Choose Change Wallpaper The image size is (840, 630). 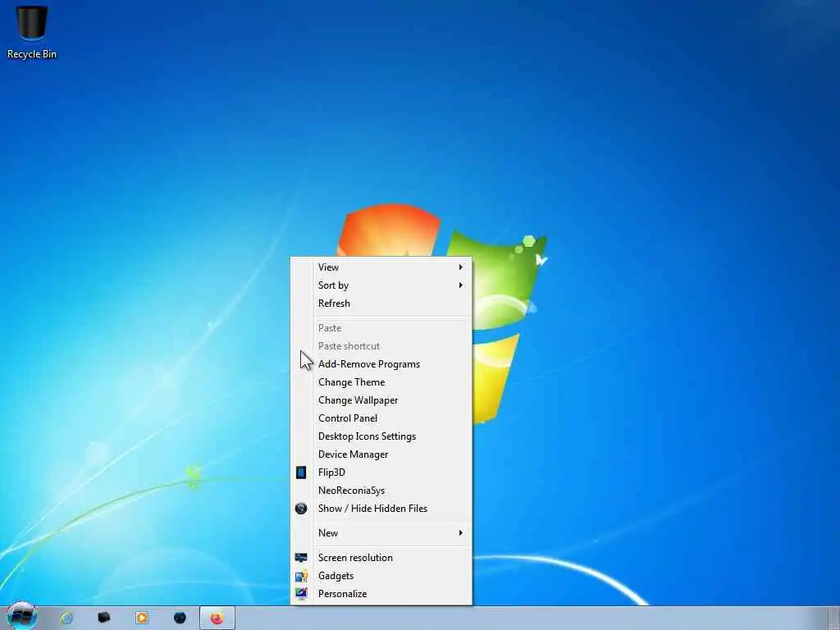coord(381,400)
